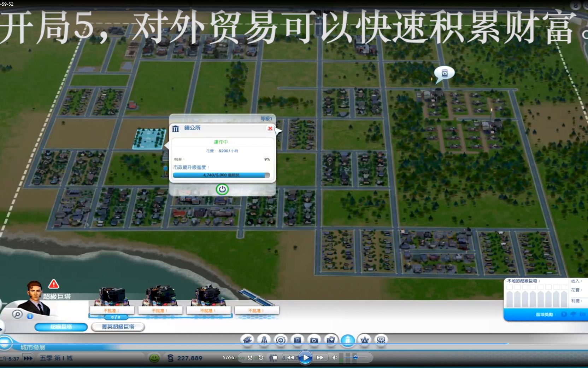Image resolution: width=588 pixels, height=368 pixels.
Task: Click the advisor portrait
Action: coord(35,297)
